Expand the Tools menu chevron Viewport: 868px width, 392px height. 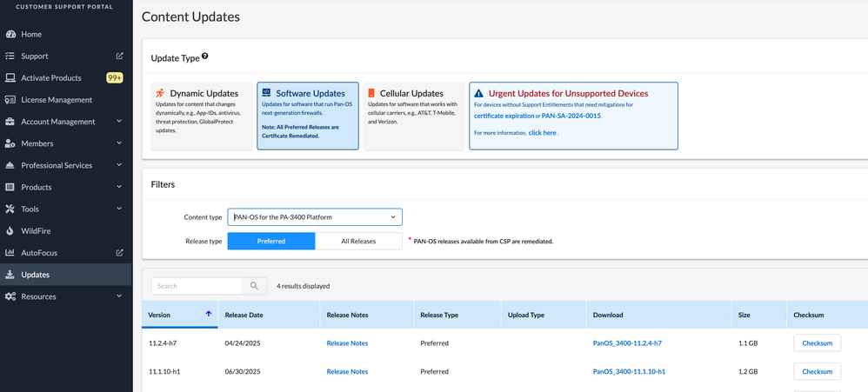point(119,209)
